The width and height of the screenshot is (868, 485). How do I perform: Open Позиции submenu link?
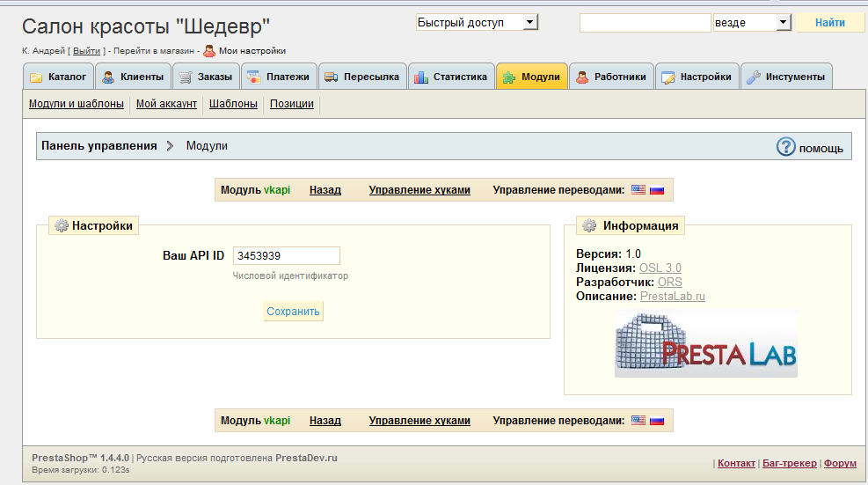click(x=292, y=104)
